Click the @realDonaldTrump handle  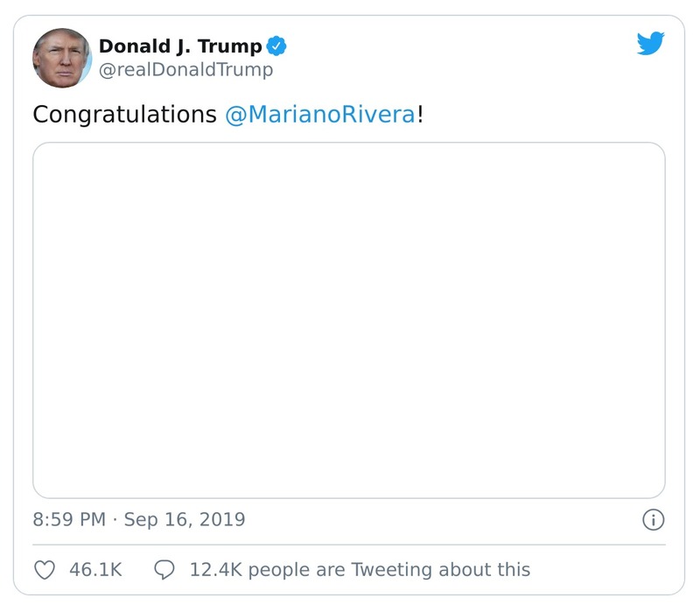pyautogui.click(x=184, y=68)
